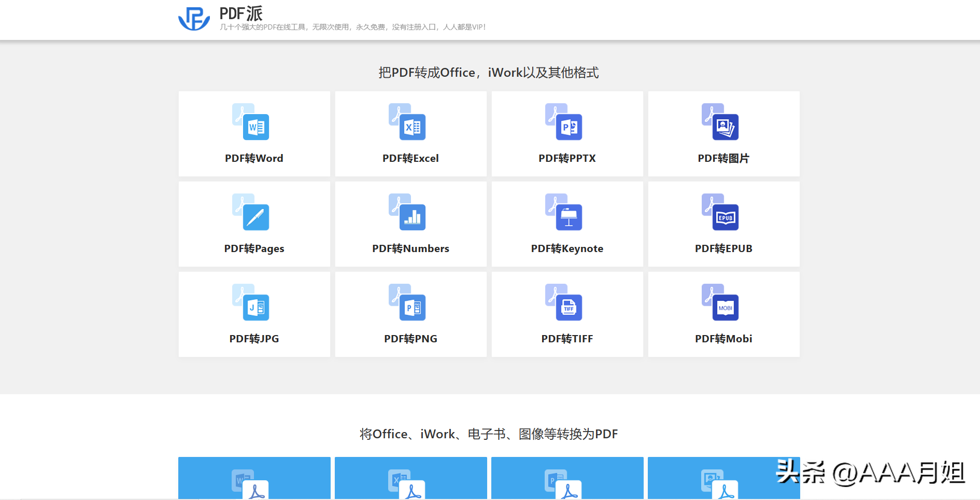The image size is (980, 500).
Task: Click the PDF to Word icon
Action: pos(251,122)
